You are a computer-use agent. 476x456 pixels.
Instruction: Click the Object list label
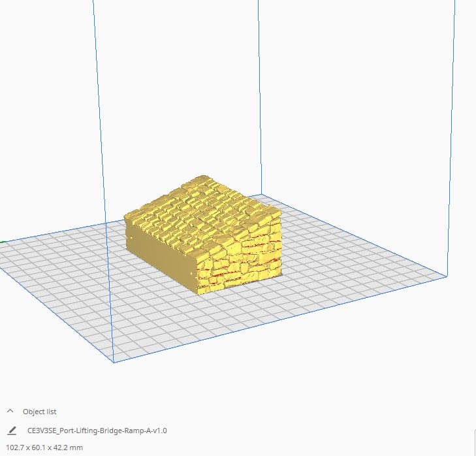click(39, 412)
